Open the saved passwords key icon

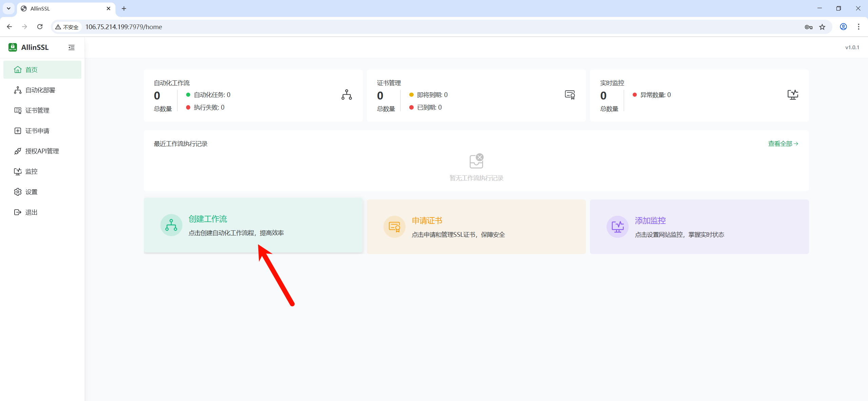coord(809,27)
